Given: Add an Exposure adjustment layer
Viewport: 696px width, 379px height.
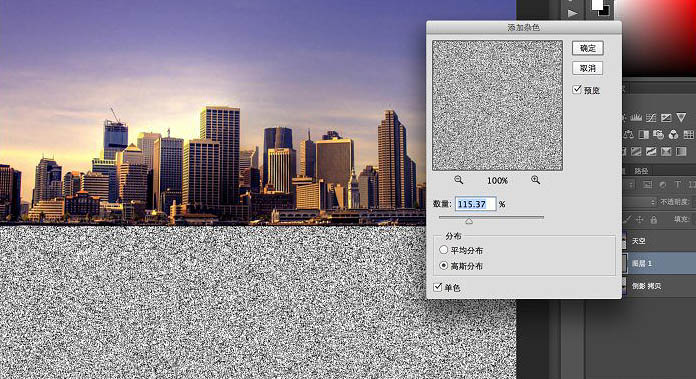Looking at the screenshot, I should (666, 118).
